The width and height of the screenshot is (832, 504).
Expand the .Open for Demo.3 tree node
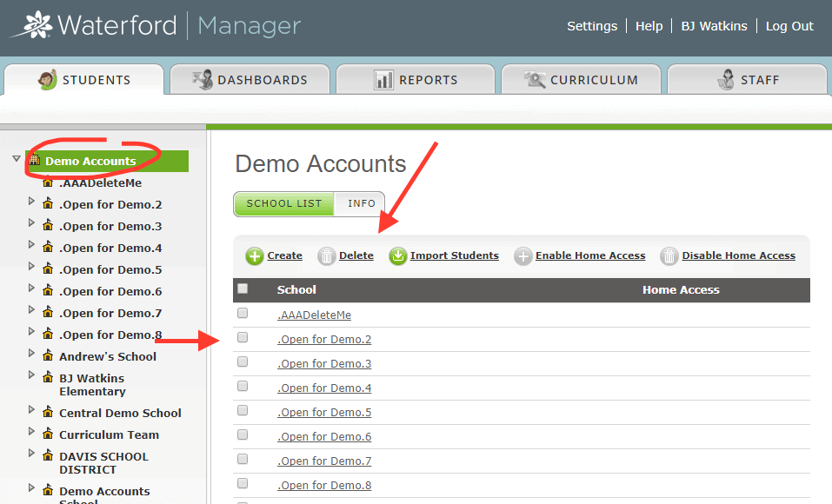(30, 222)
